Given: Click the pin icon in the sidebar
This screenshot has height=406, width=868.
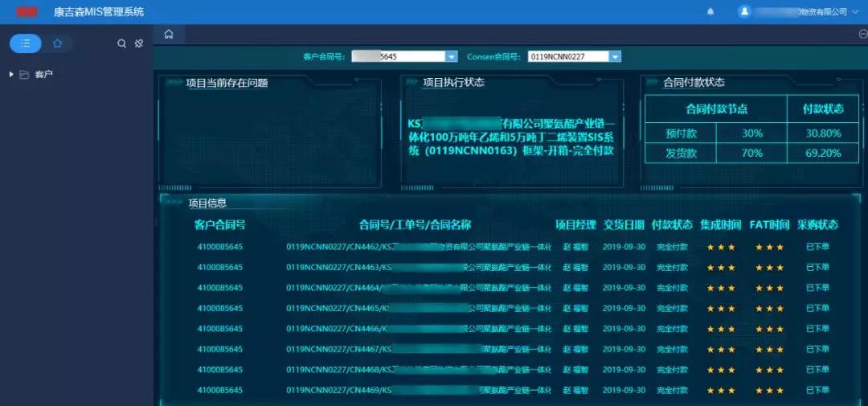Looking at the screenshot, I should [139, 43].
